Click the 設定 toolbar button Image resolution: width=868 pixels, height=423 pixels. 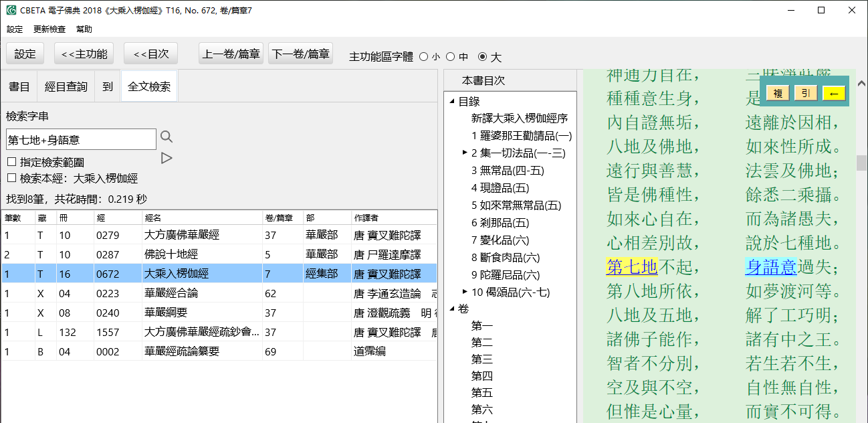point(25,54)
